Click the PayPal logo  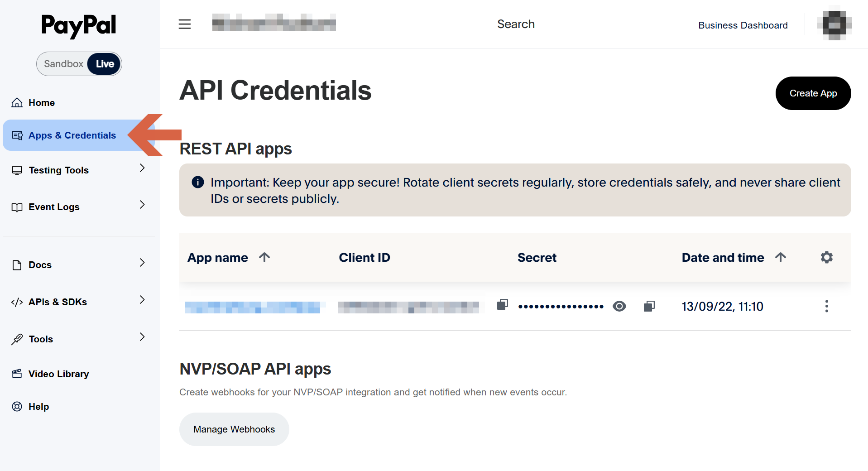click(x=79, y=25)
